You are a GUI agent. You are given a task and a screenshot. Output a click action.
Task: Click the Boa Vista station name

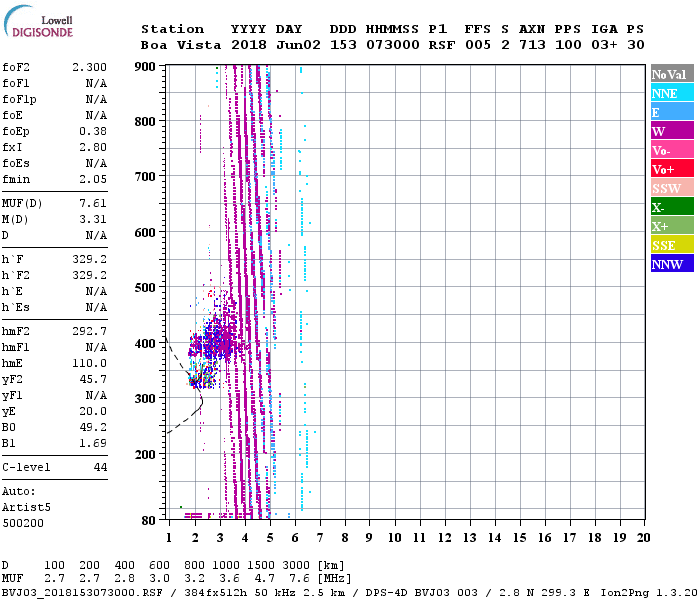tap(181, 45)
